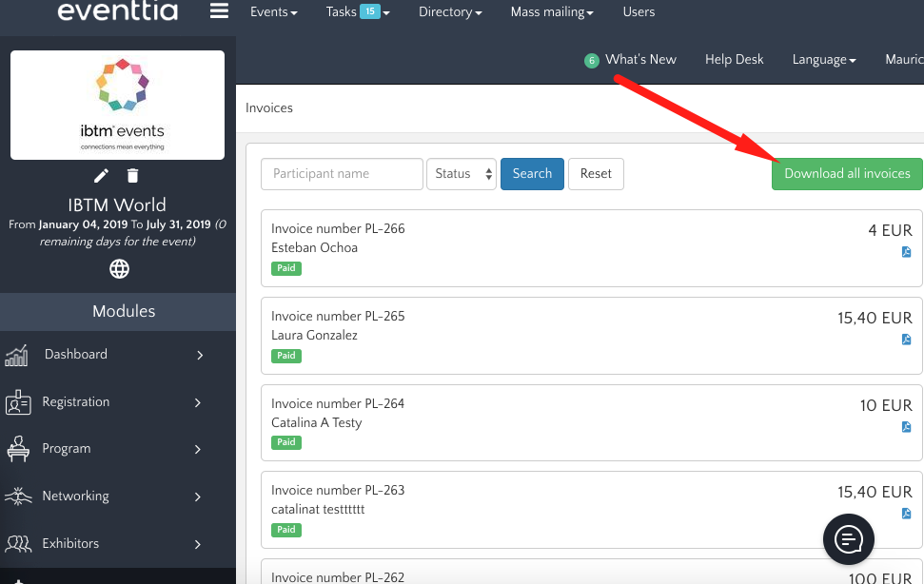Image resolution: width=924 pixels, height=584 pixels.
Task: Click Download all invoices button
Action: coord(847,174)
